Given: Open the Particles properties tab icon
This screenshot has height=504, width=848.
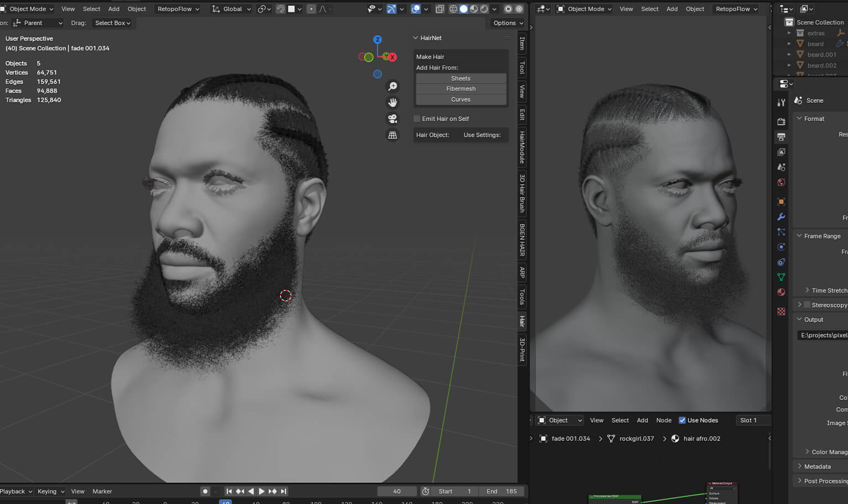Looking at the screenshot, I should point(781,232).
